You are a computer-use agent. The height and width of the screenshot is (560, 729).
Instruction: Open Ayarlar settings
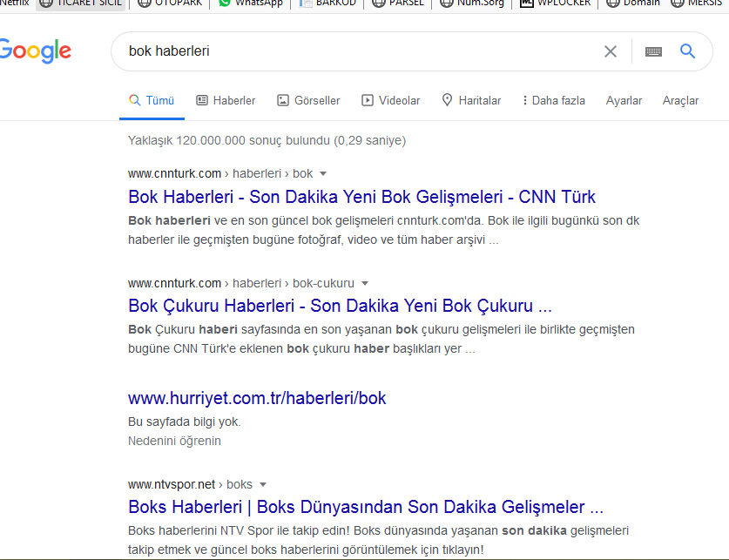point(624,100)
